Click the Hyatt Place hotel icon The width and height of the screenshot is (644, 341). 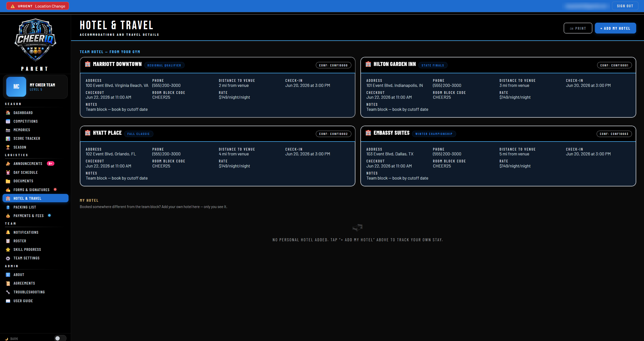(x=88, y=133)
